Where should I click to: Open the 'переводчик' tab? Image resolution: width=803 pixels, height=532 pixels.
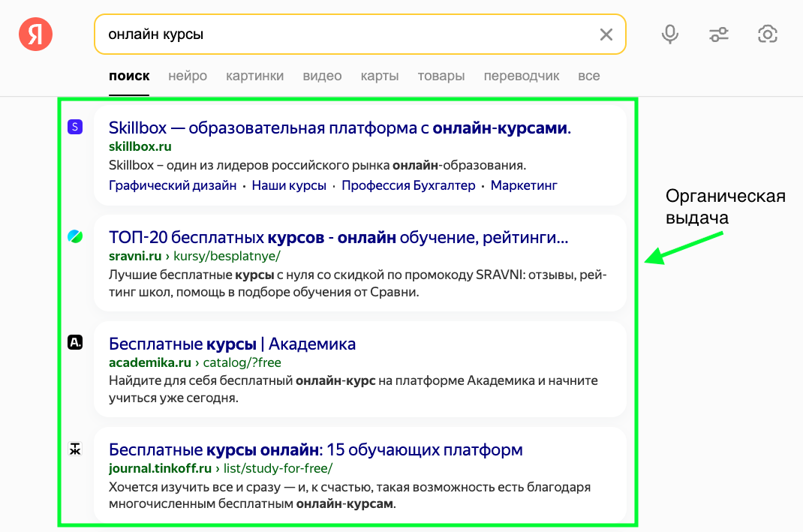(x=522, y=77)
